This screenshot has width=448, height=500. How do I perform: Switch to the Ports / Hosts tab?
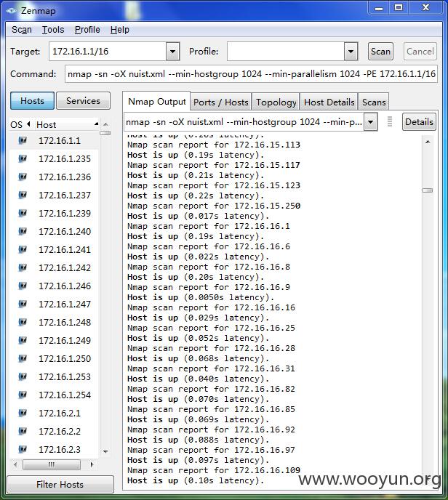pos(221,102)
